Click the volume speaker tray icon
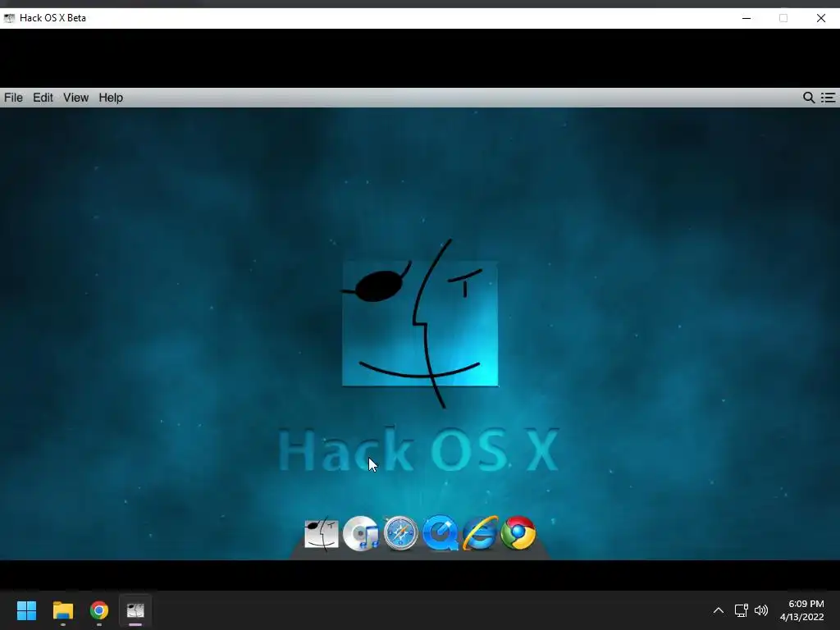Image resolution: width=840 pixels, height=630 pixels. (x=761, y=610)
